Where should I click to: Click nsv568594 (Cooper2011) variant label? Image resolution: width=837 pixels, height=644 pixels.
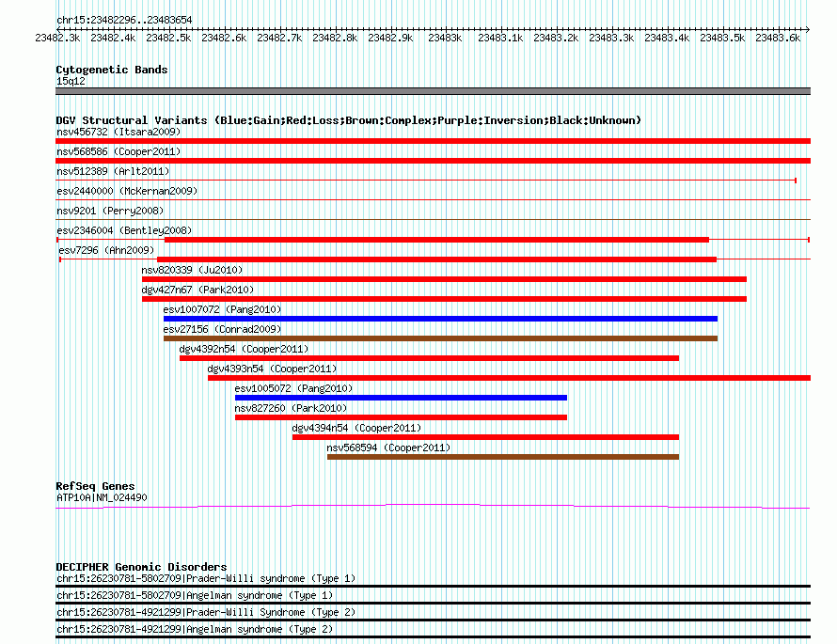click(388, 448)
